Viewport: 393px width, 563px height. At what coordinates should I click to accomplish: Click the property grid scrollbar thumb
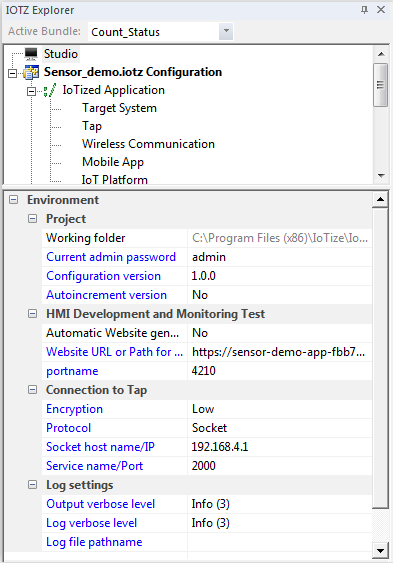click(x=380, y=358)
